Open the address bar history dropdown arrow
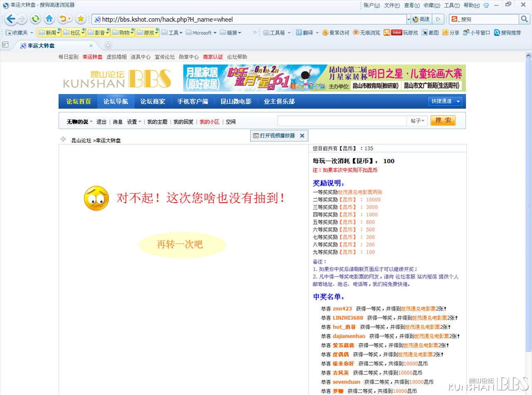The height and width of the screenshot is (395, 532). (408, 19)
